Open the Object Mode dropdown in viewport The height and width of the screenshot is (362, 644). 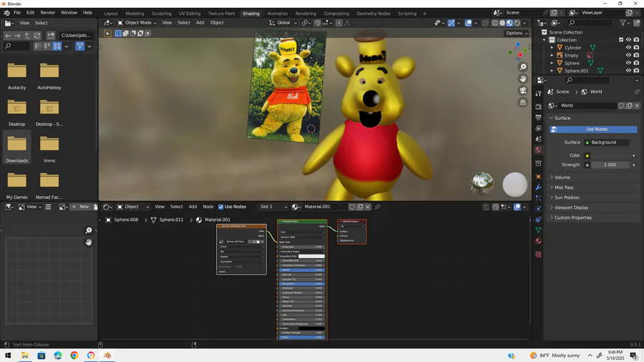point(137,23)
